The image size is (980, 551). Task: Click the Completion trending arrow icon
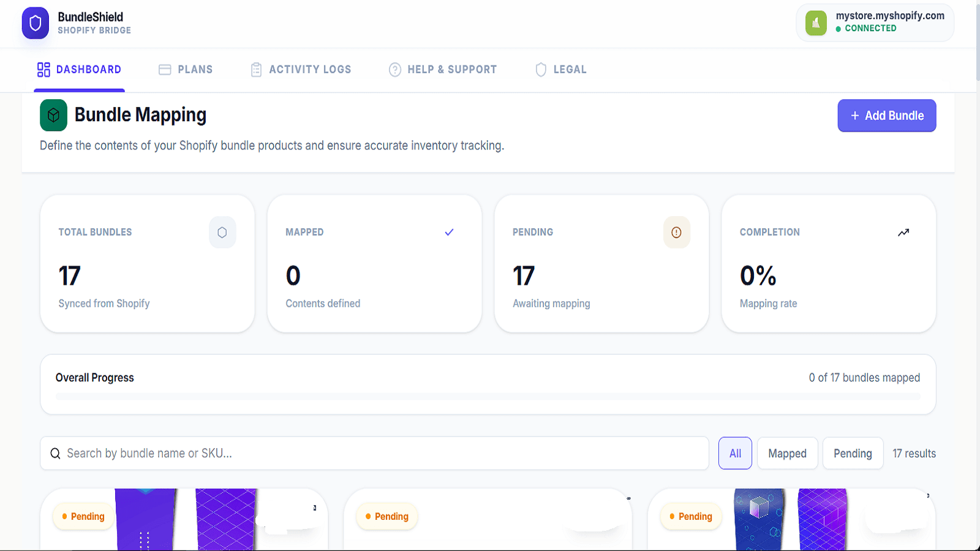coord(903,232)
